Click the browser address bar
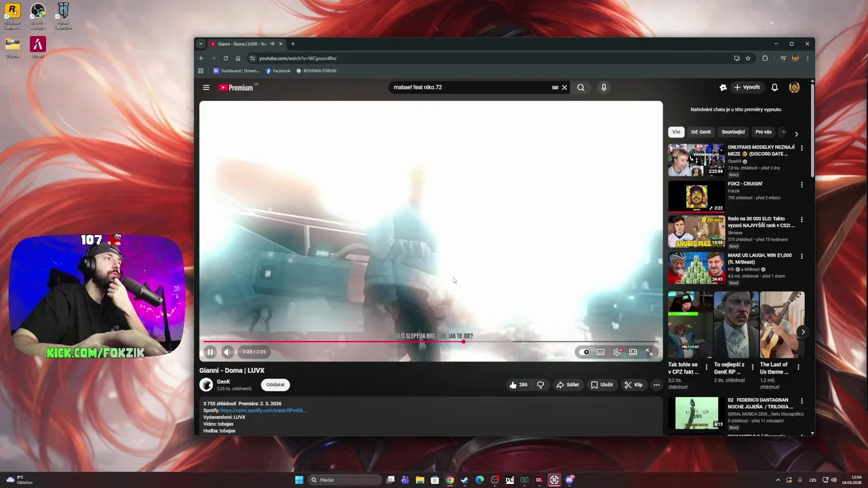Viewport: 868px width, 488px height. tap(488, 58)
